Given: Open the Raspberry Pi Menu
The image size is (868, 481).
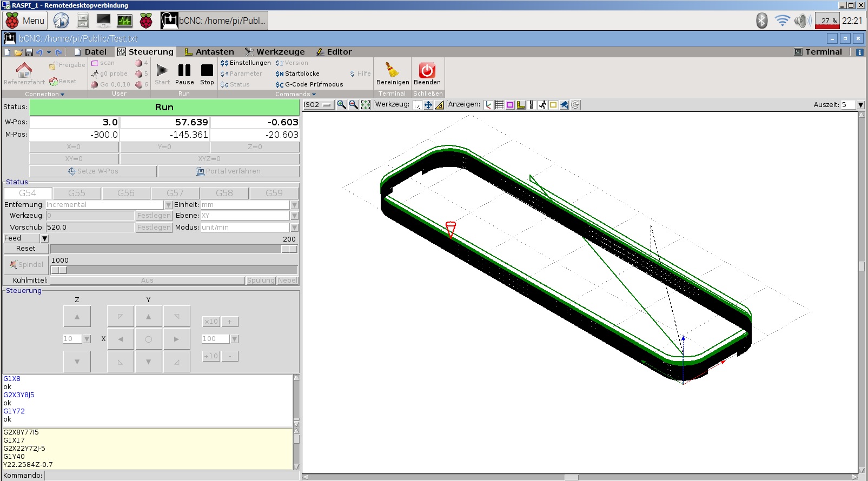Looking at the screenshot, I should [25, 21].
